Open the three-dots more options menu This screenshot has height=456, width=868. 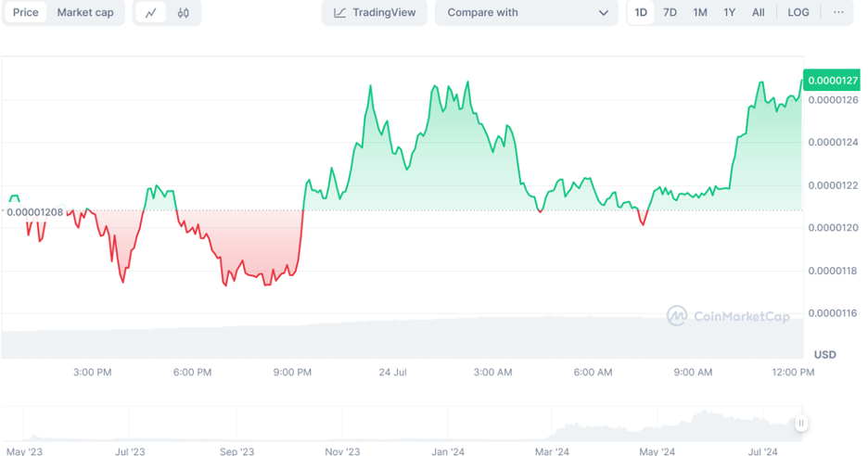pos(838,12)
